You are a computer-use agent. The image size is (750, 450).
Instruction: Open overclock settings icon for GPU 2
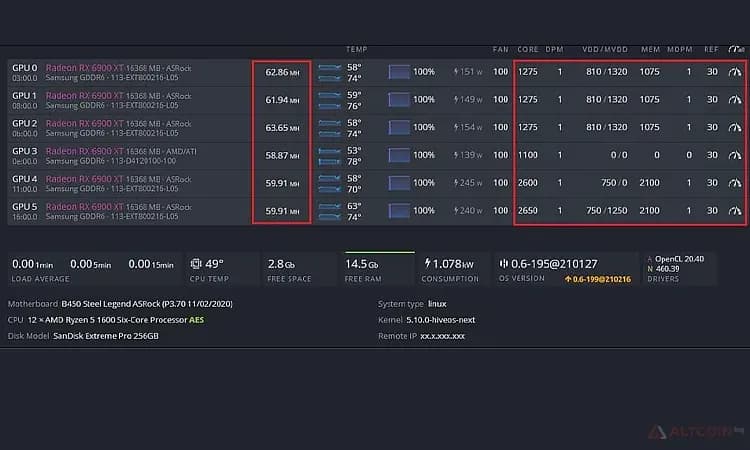pyautogui.click(x=735, y=127)
